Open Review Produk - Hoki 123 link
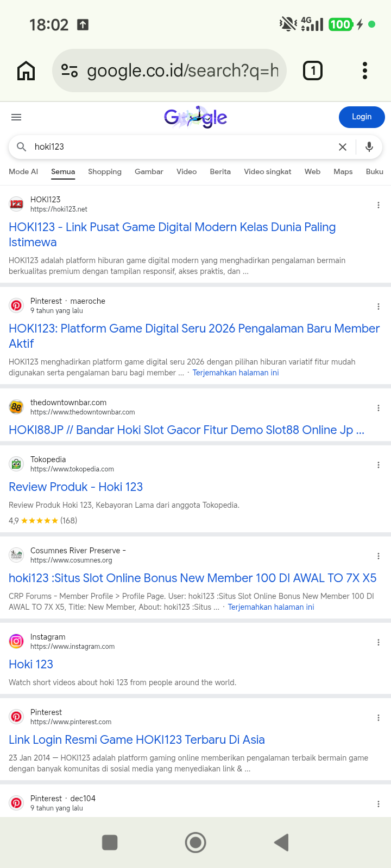 click(x=75, y=487)
